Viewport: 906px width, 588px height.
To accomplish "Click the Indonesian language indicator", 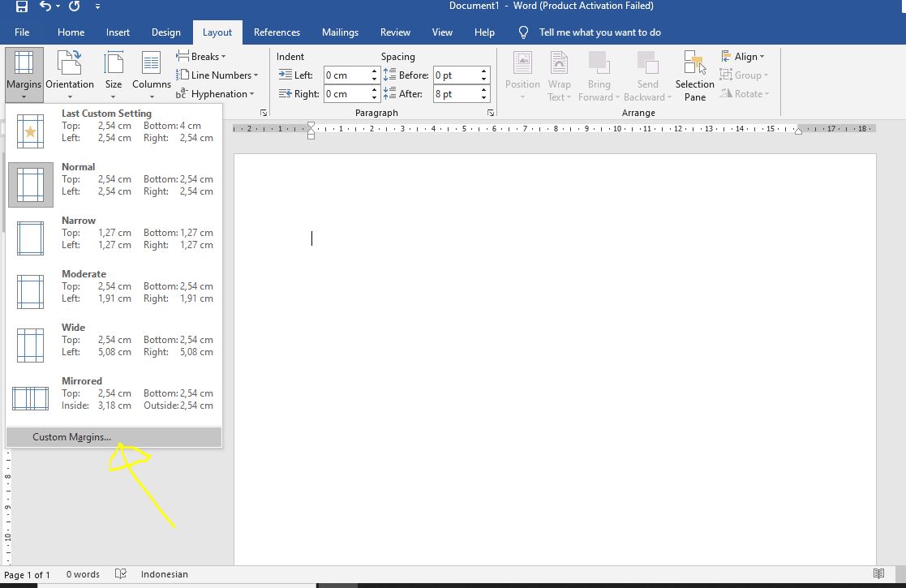I will 164,574.
